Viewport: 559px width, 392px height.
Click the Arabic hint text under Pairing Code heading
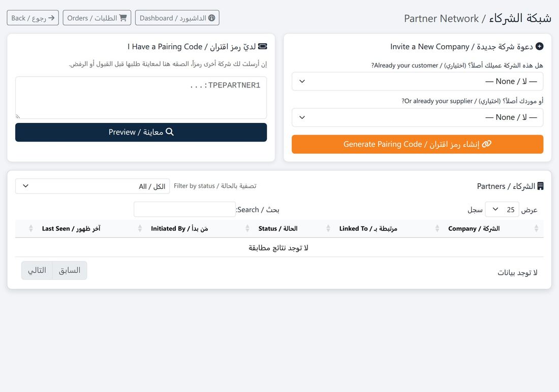pyautogui.click(x=168, y=64)
